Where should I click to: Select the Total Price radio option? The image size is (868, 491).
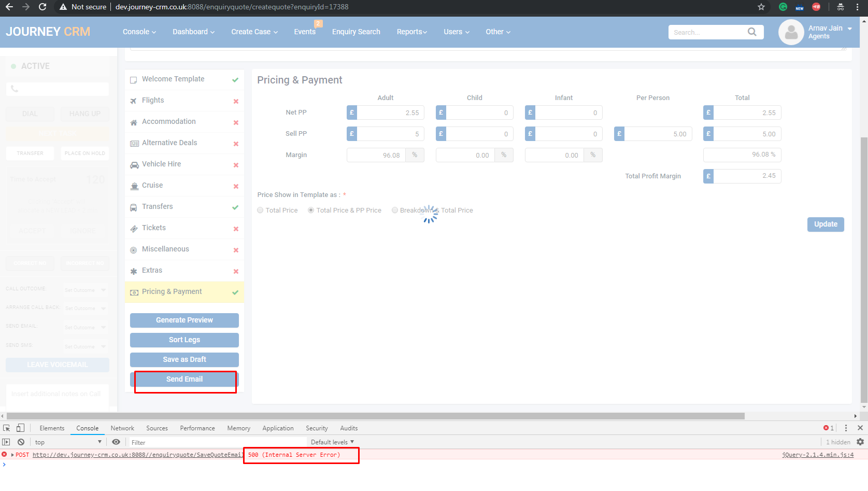click(x=260, y=211)
